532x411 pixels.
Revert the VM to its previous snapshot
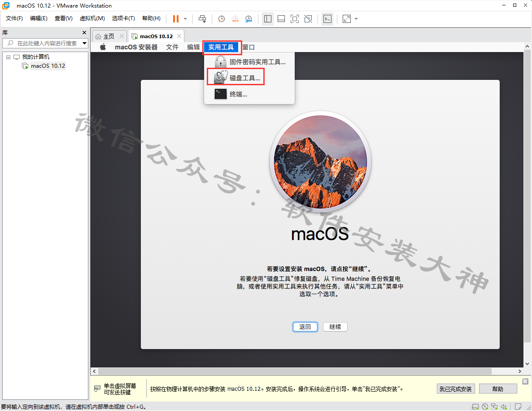coord(235,19)
